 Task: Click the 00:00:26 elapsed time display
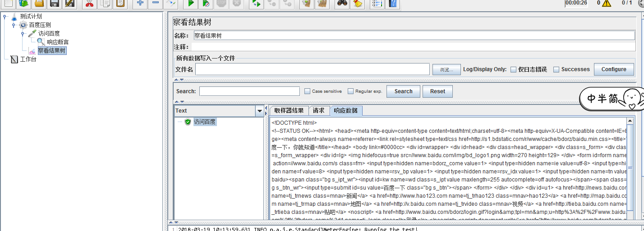pyautogui.click(x=576, y=3)
